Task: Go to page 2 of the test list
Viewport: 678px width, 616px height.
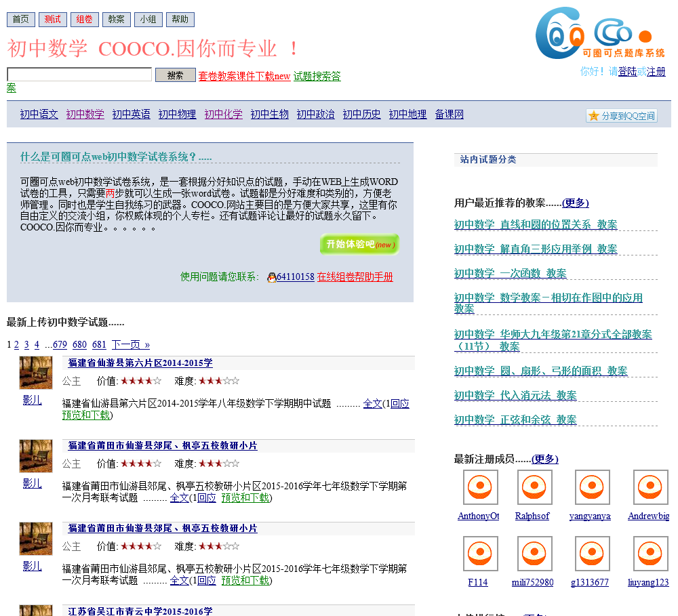Action: [16, 344]
